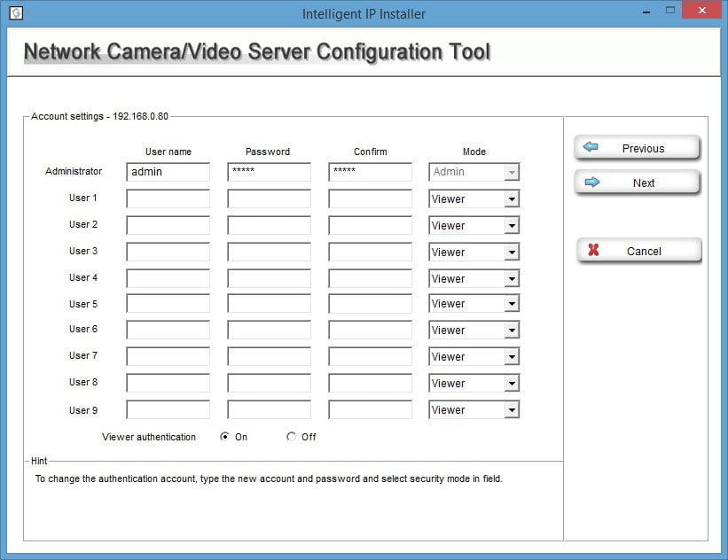Click the User 5 Password field
Screen dimensions: 728x560
point(269,303)
